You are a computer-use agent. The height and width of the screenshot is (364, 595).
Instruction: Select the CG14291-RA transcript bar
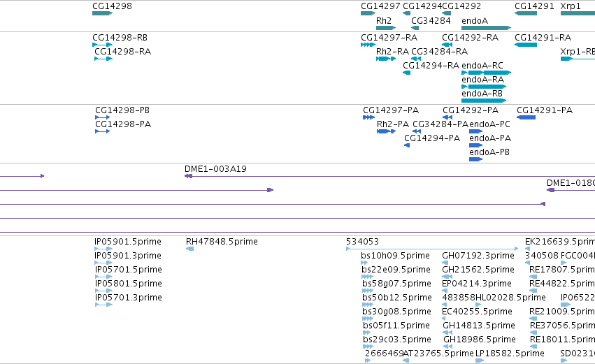point(526,45)
